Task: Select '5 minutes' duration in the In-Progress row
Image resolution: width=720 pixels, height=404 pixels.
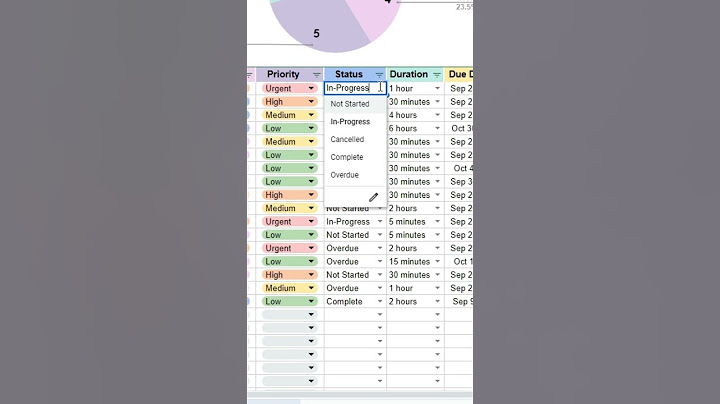Action: [x=415, y=221]
